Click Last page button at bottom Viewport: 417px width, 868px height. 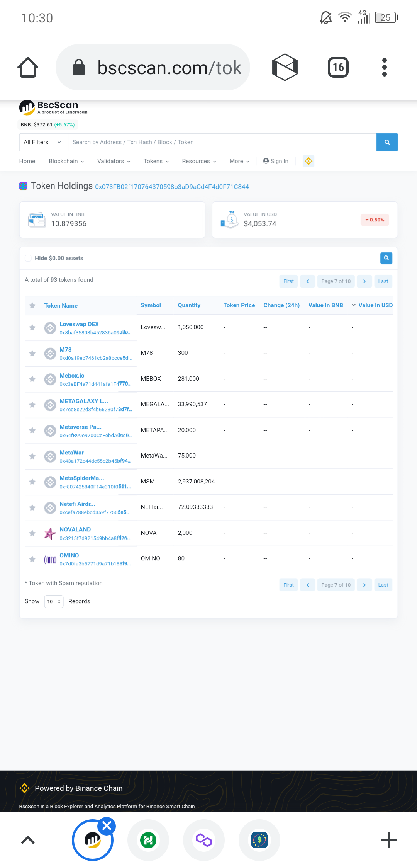383,585
